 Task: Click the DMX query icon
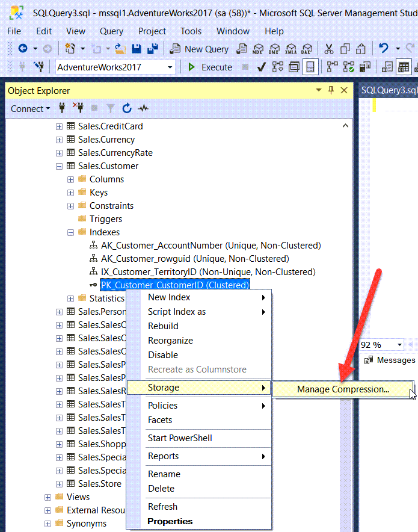click(x=274, y=49)
